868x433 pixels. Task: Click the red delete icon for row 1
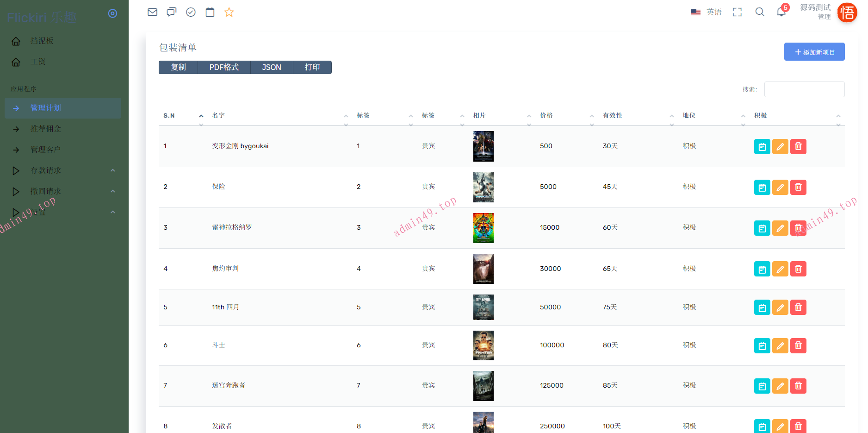click(x=798, y=146)
